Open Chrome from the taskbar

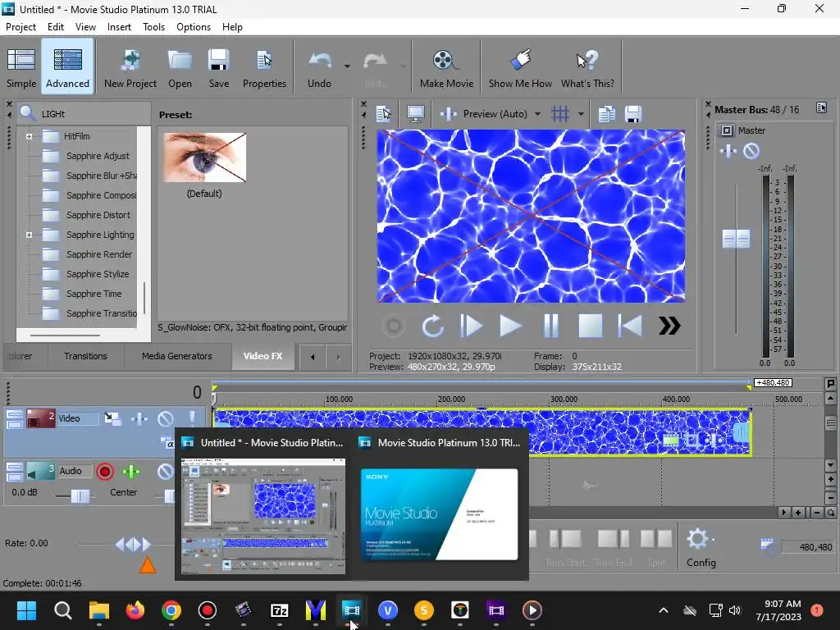(171, 610)
